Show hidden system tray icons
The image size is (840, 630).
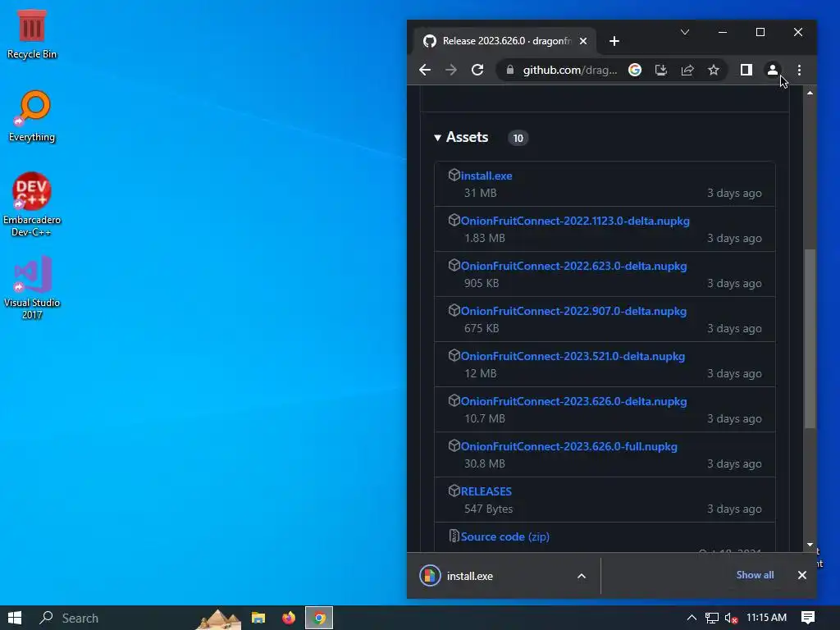(x=692, y=618)
